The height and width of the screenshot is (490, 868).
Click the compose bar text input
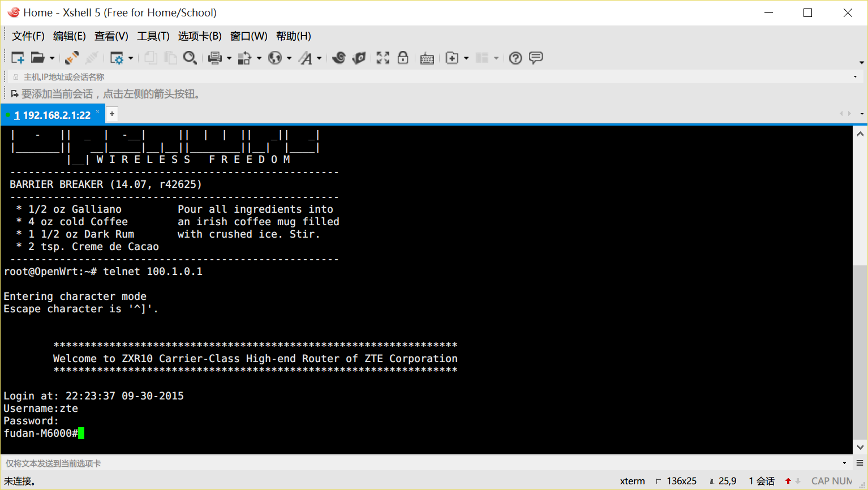pyautogui.click(x=422, y=463)
